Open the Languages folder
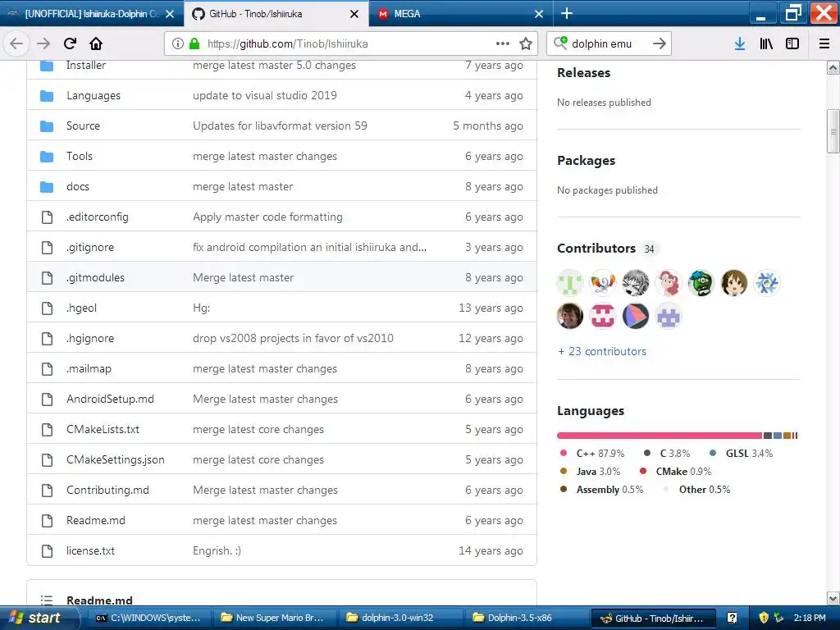This screenshot has height=630, width=840. coord(94,95)
